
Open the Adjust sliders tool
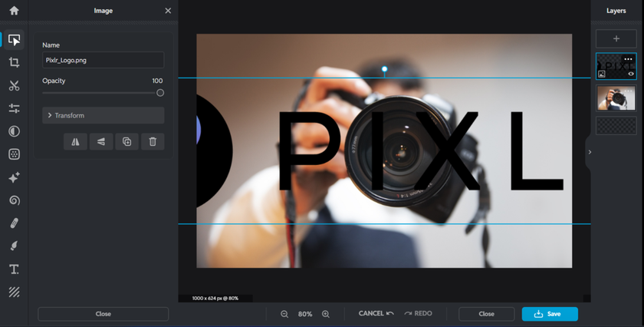(14, 108)
